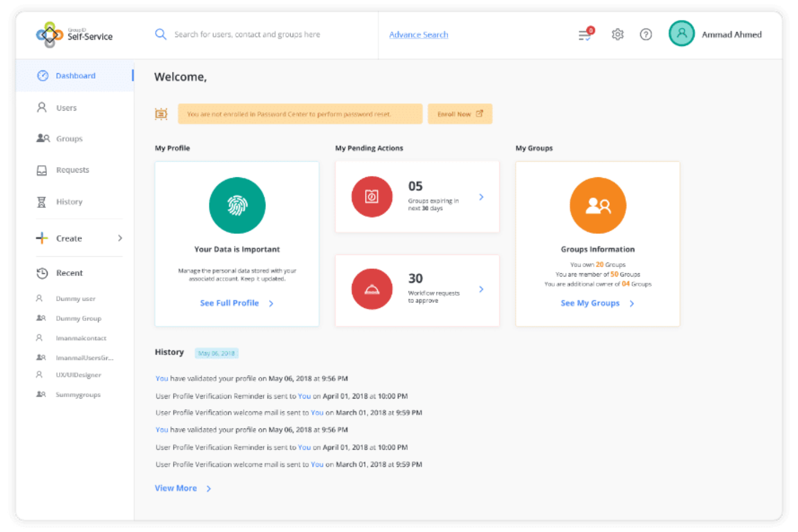798x532 pixels.
Task: Expand the Create menu in the sidebar
Action: [x=68, y=238]
